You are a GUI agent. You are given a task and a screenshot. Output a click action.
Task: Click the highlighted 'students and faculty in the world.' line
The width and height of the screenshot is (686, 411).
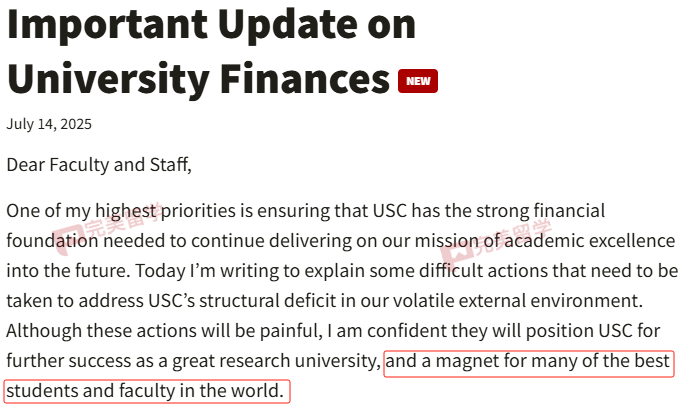(x=145, y=391)
